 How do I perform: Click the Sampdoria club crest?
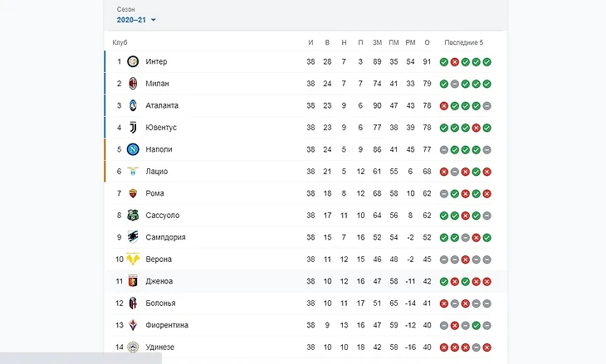click(133, 237)
